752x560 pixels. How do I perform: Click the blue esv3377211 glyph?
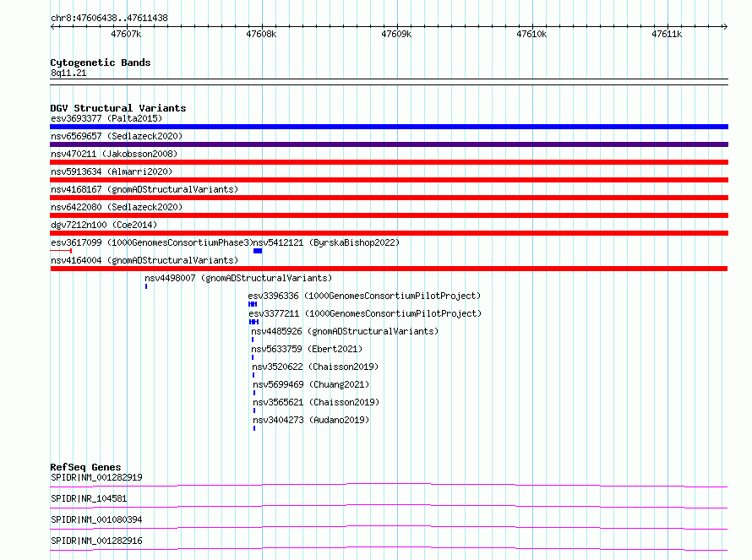253,322
